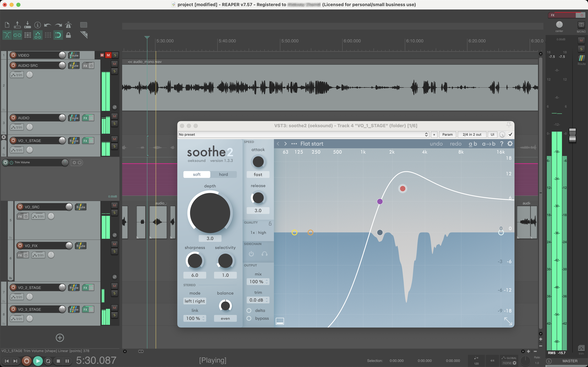
Task: Enable soothe2 bypass radio button
Action: click(x=249, y=318)
